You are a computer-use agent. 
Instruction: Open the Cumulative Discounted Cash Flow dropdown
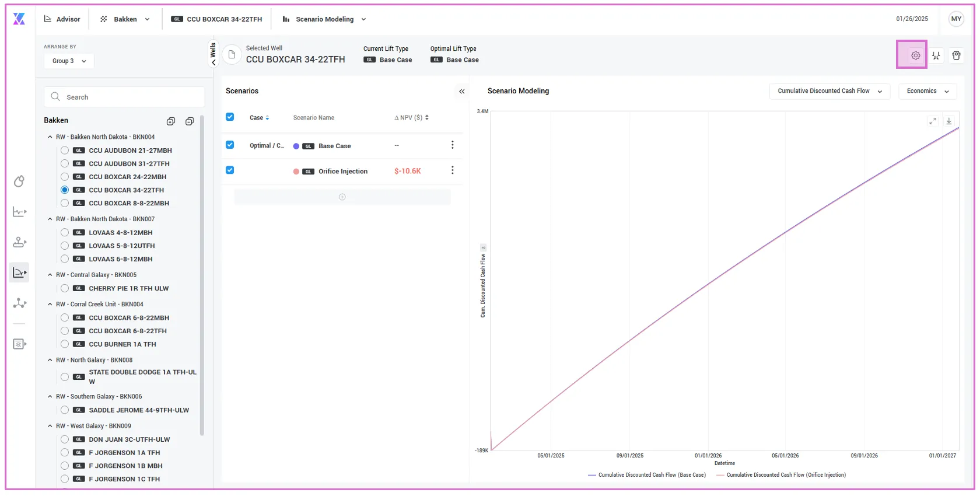click(x=829, y=91)
